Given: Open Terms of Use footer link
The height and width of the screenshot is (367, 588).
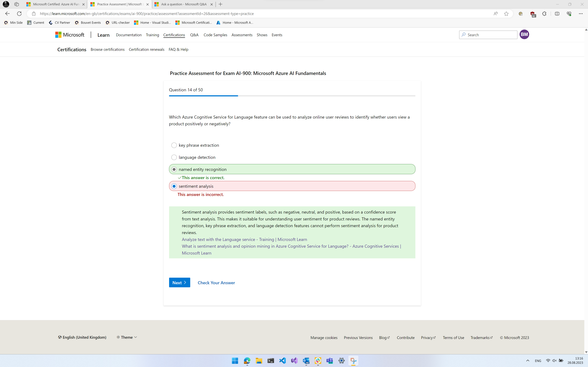Looking at the screenshot, I should [453, 337].
